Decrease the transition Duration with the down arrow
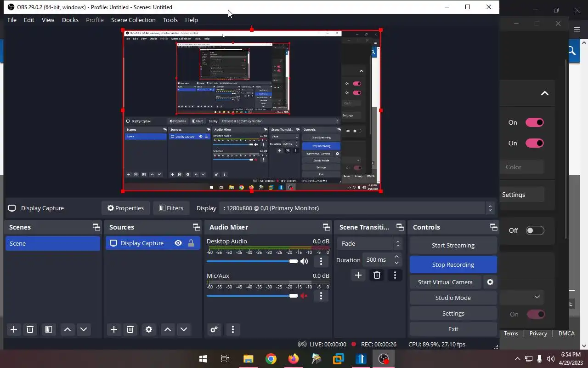The image size is (588, 368). pyautogui.click(x=397, y=263)
